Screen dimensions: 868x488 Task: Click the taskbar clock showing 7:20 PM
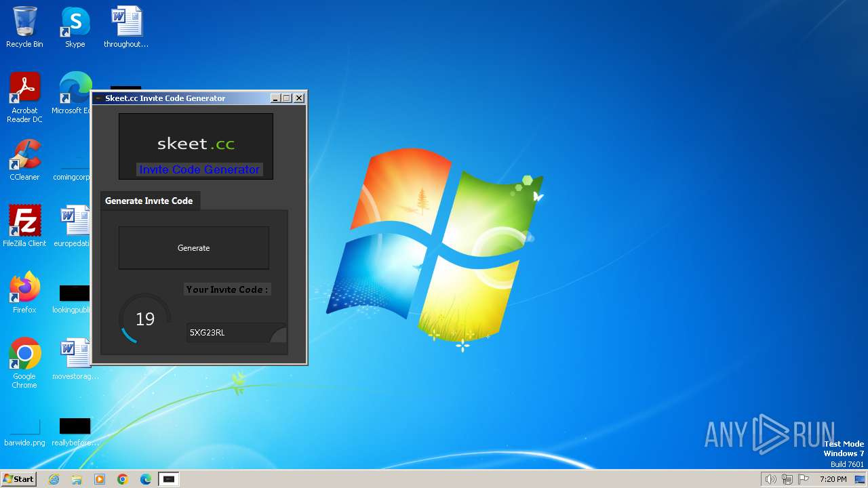click(833, 479)
